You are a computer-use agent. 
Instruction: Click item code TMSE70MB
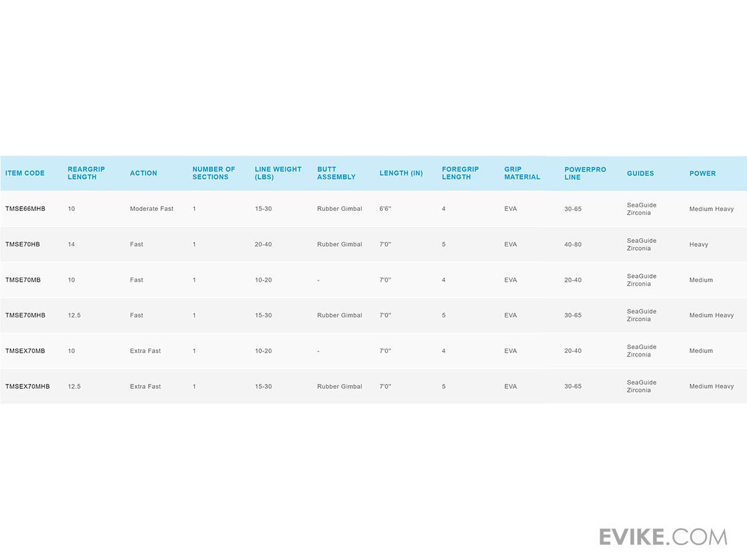click(23, 280)
